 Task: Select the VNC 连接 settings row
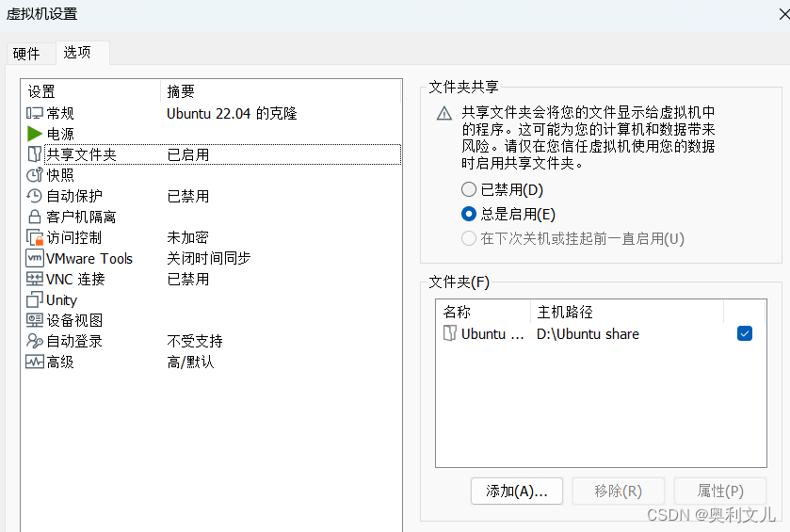(214, 279)
